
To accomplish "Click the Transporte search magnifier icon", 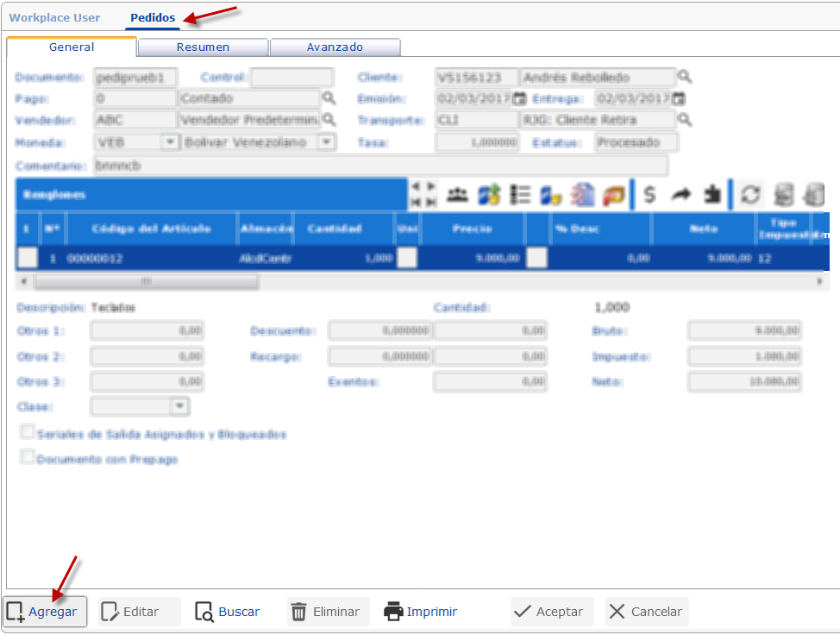I will [x=683, y=120].
